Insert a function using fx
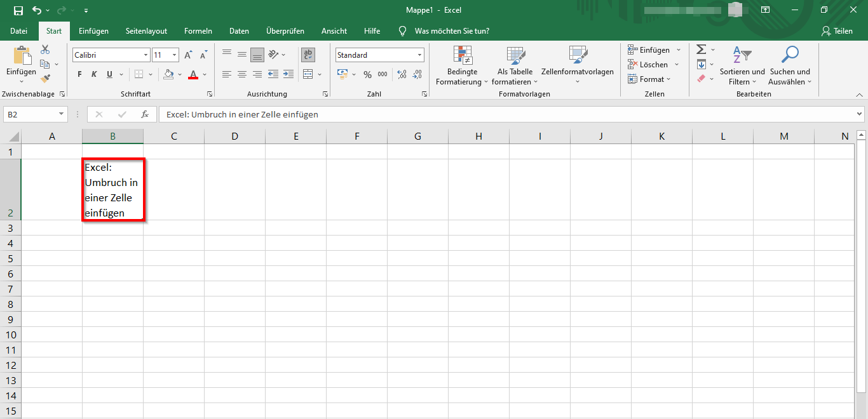The height and width of the screenshot is (419, 868). pos(145,114)
